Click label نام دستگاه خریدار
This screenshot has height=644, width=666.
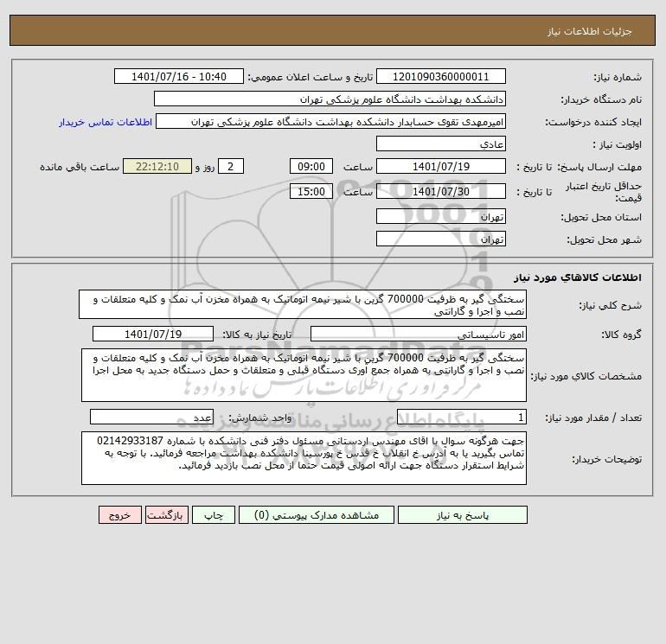point(601,99)
